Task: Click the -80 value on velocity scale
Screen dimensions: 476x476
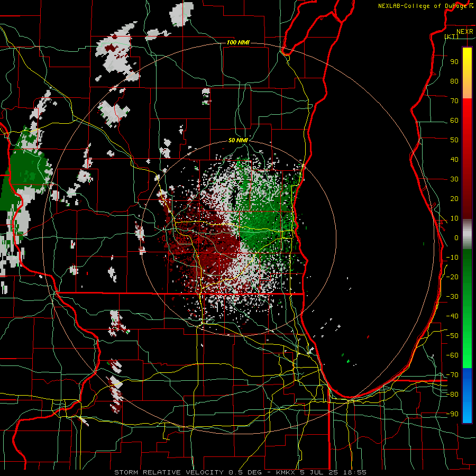Action: 452,395
